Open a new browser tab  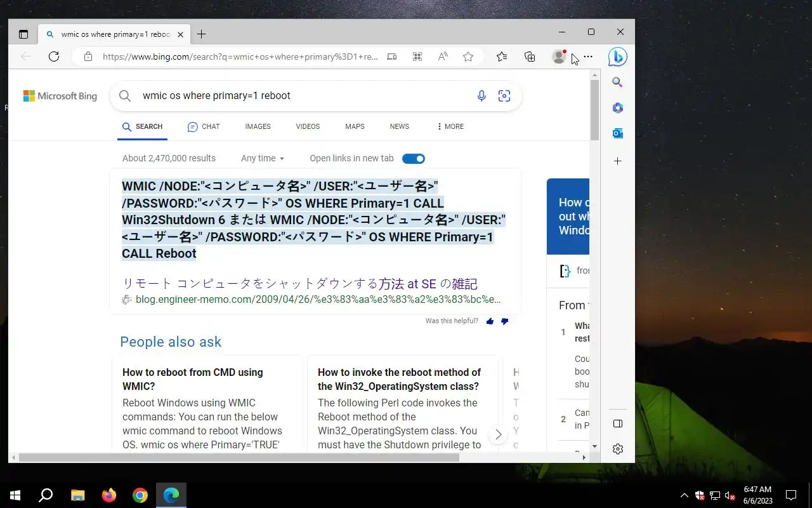pyautogui.click(x=201, y=34)
